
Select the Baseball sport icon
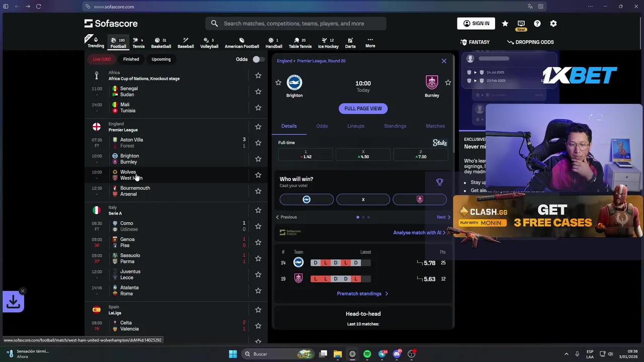[x=186, y=43]
